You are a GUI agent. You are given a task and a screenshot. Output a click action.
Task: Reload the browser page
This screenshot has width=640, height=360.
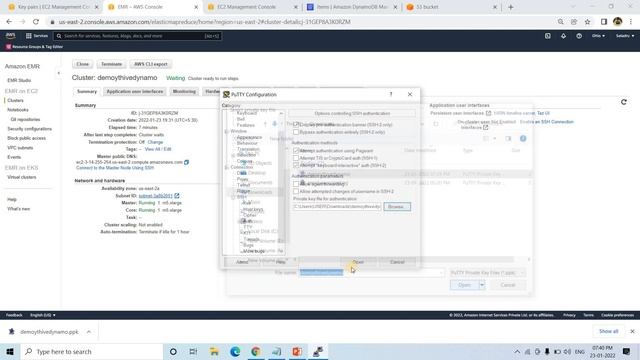coord(36,22)
